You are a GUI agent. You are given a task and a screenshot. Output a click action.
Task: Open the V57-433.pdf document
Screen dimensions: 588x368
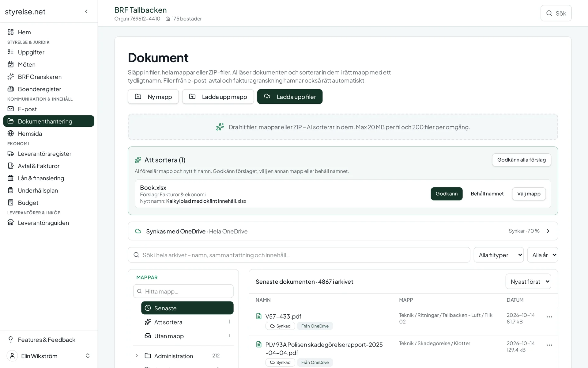pyautogui.click(x=283, y=316)
